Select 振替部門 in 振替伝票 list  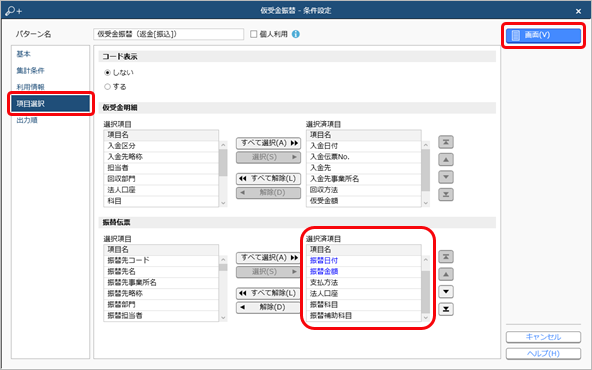[x=161, y=304]
